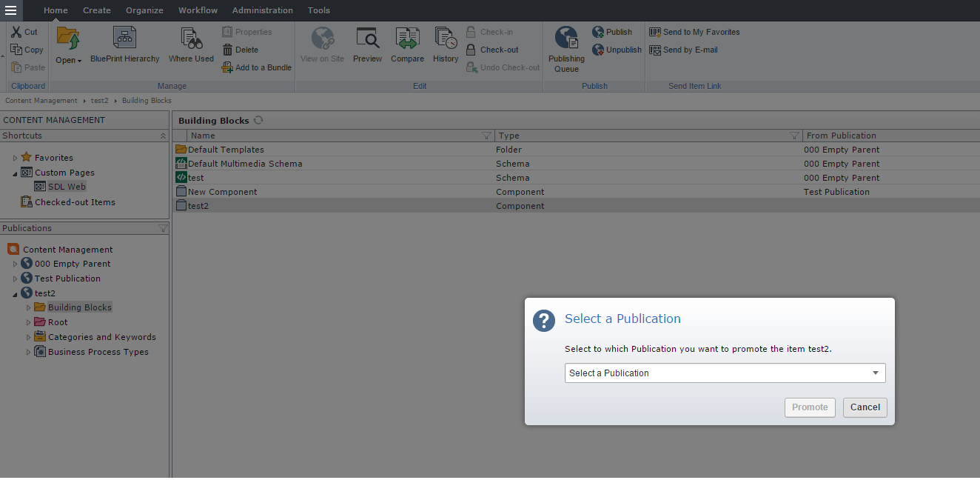Viewport: 980px width, 480px height.
Task: Click the Delete trash icon
Action: 228,50
